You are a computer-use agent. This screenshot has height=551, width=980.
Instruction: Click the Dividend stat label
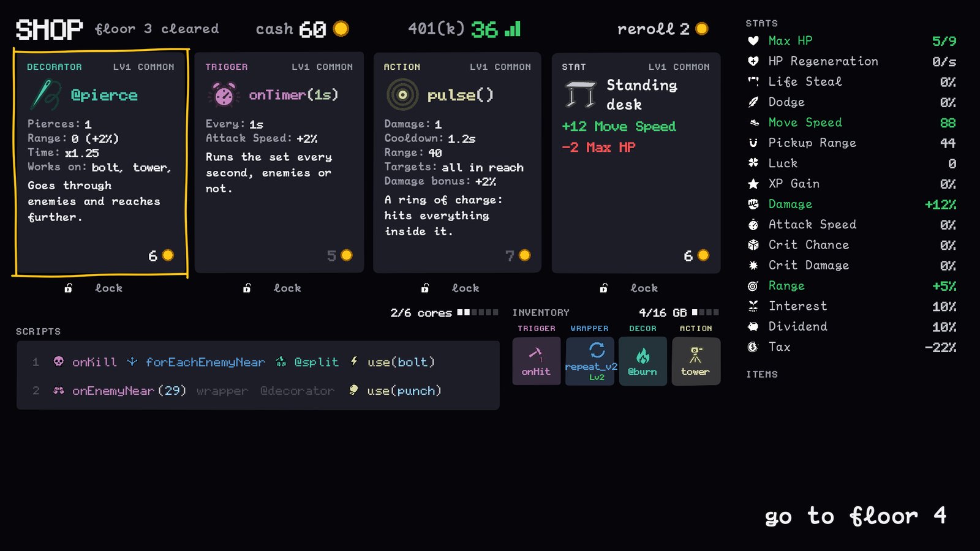pyautogui.click(x=797, y=326)
